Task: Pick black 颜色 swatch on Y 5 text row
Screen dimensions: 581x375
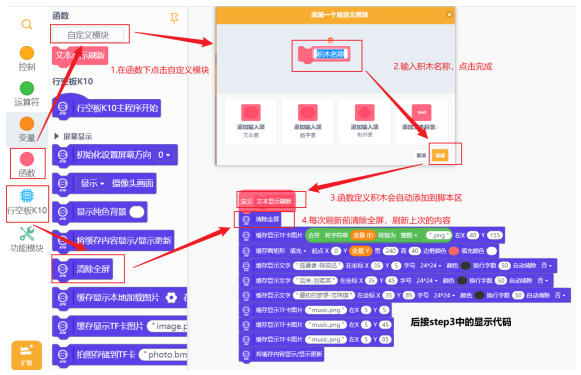Action: [x=465, y=266]
